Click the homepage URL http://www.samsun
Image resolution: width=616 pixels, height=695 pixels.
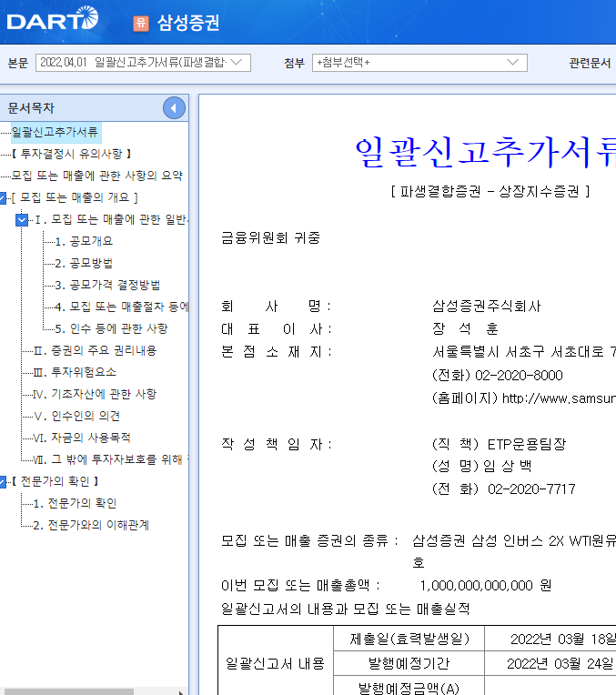[x=559, y=398]
